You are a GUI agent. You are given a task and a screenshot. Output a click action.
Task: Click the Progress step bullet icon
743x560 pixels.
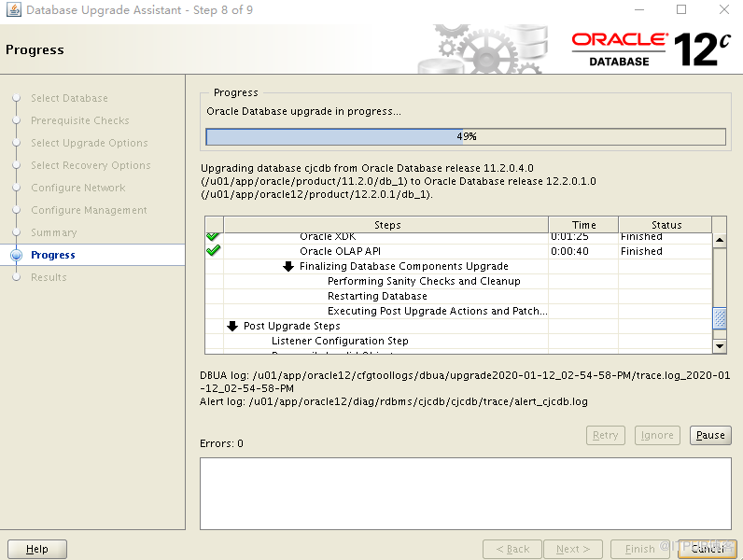coord(17,255)
